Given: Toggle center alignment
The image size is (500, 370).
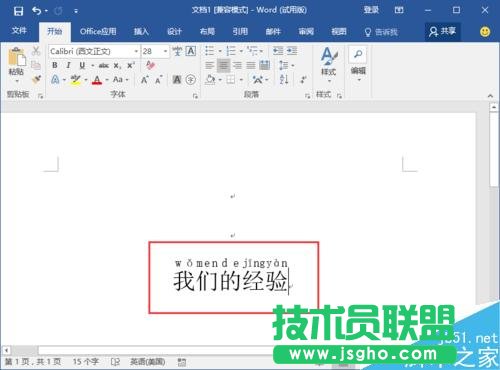Looking at the screenshot, I should (223, 65).
